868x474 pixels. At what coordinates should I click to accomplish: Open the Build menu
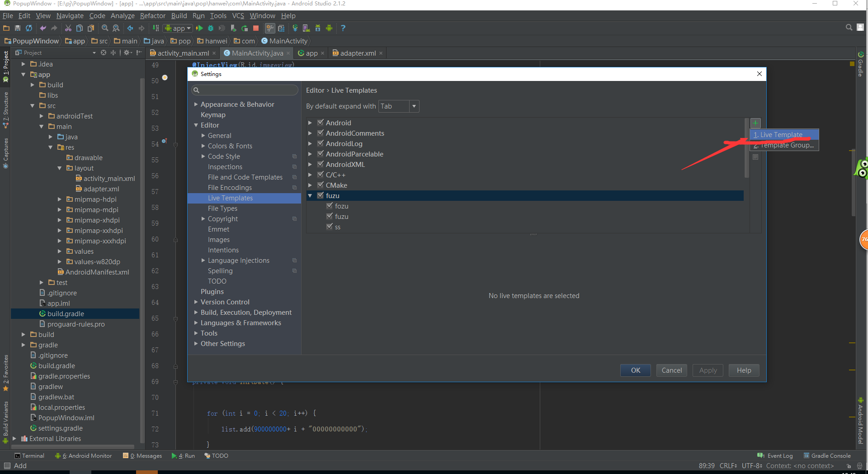tap(179, 16)
